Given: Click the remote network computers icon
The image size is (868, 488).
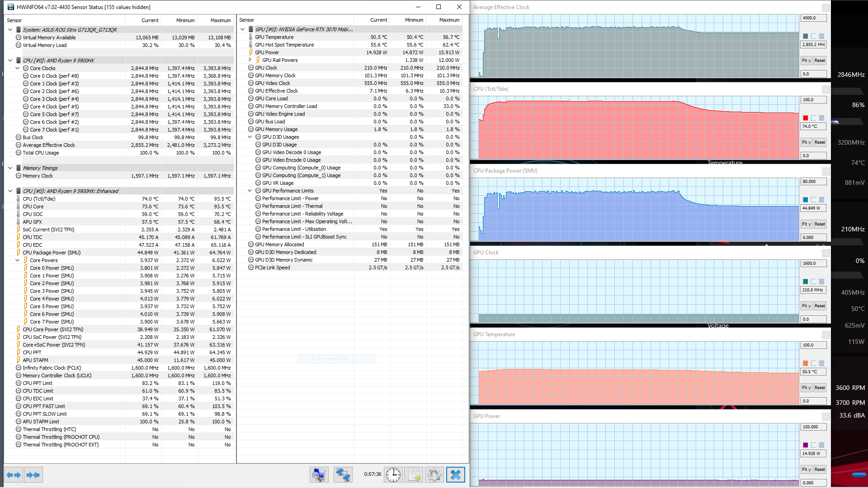Looking at the screenshot, I should point(342,474).
